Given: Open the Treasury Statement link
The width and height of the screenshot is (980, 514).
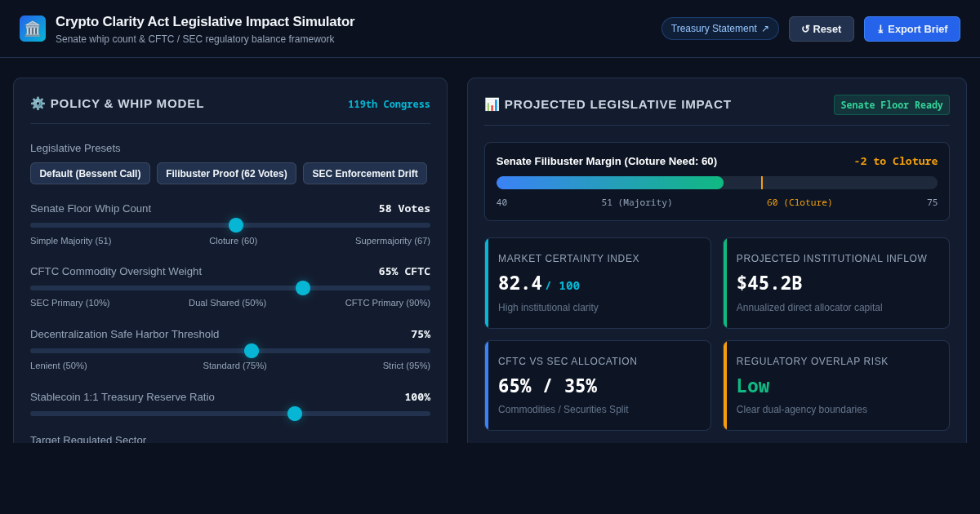Looking at the screenshot, I should [720, 29].
